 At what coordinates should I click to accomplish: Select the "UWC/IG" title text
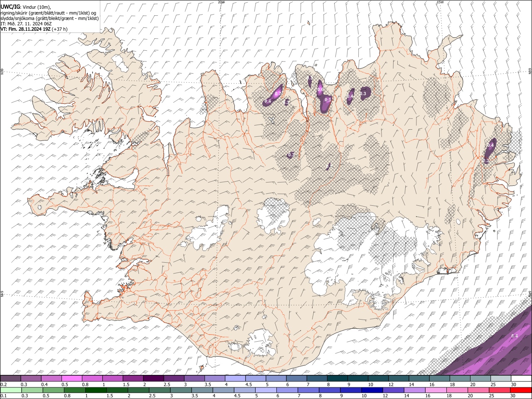click(10, 7)
